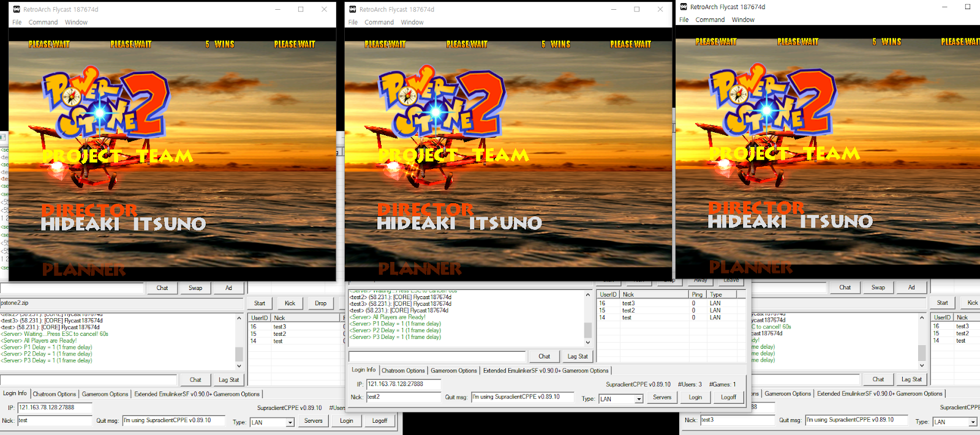Click Start button in left client

click(x=260, y=303)
